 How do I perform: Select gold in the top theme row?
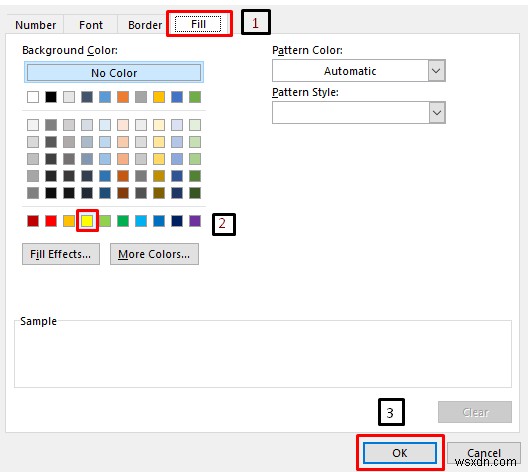159,97
